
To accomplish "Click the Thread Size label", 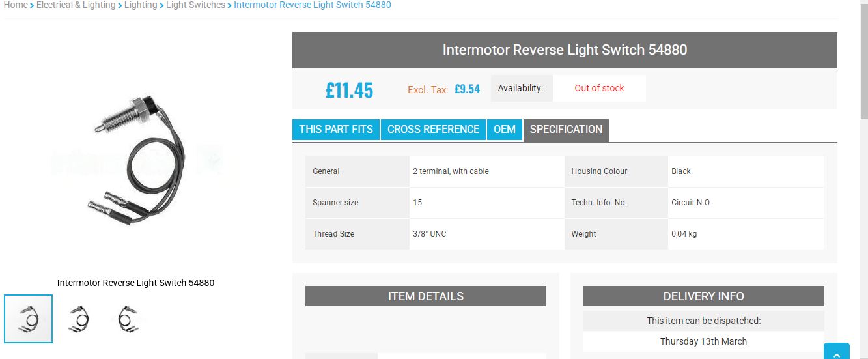I will pyautogui.click(x=333, y=234).
